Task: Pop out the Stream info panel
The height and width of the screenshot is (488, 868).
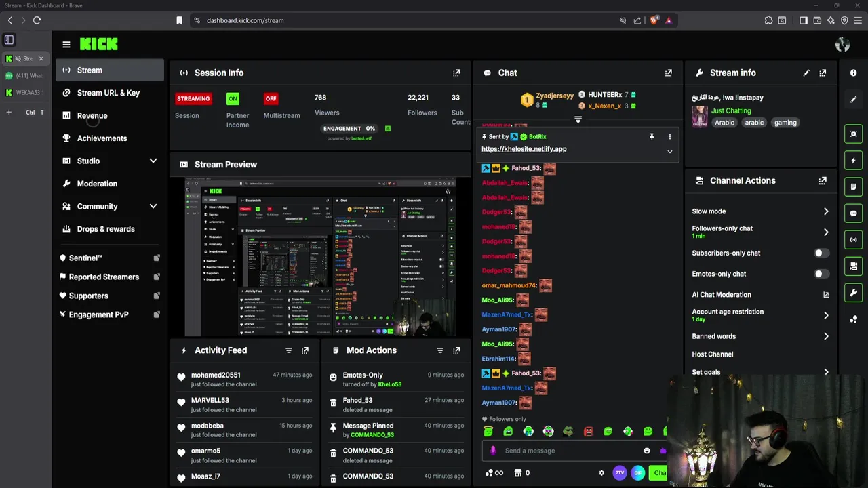Action: (823, 73)
